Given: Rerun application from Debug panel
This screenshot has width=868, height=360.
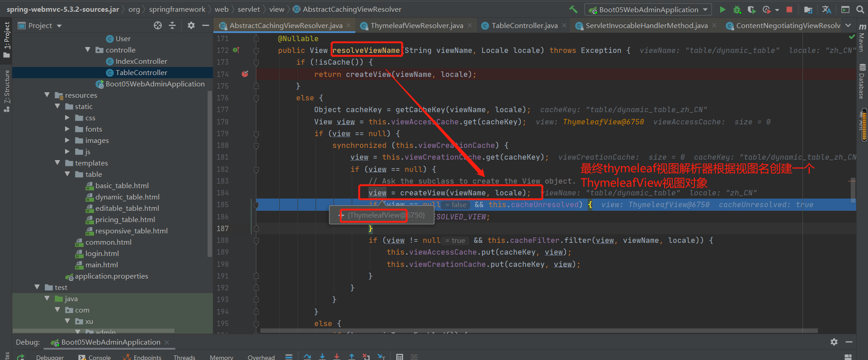Looking at the screenshot, I should (x=21, y=357).
